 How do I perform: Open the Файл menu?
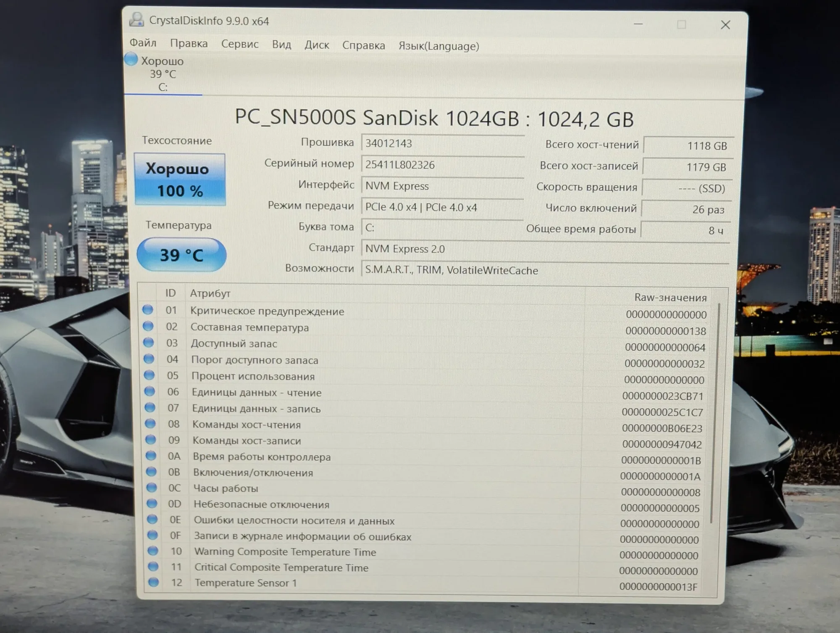click(x=143, y=43)
